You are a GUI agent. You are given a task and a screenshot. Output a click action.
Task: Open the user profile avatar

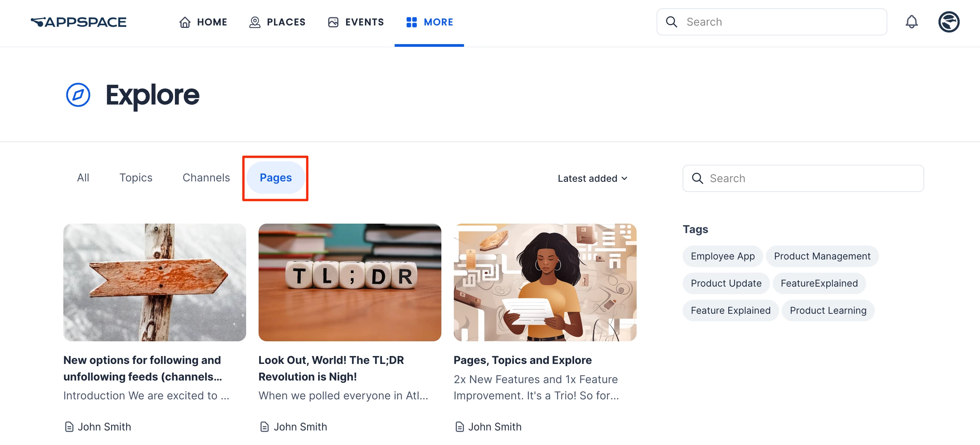948,22
